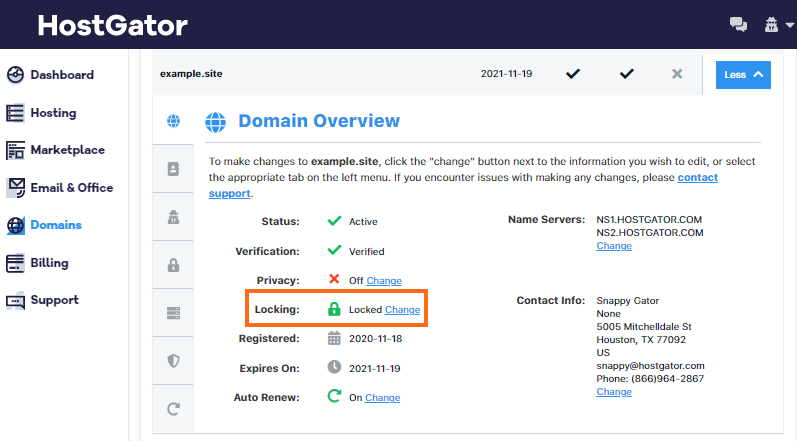Click the large globe beside Domain Overview

216,122
